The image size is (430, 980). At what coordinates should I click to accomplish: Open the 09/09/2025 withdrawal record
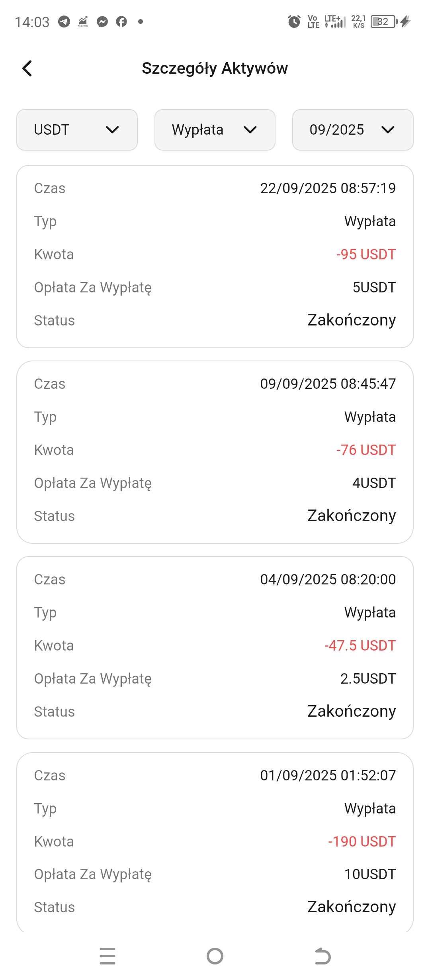click(215, 452)
